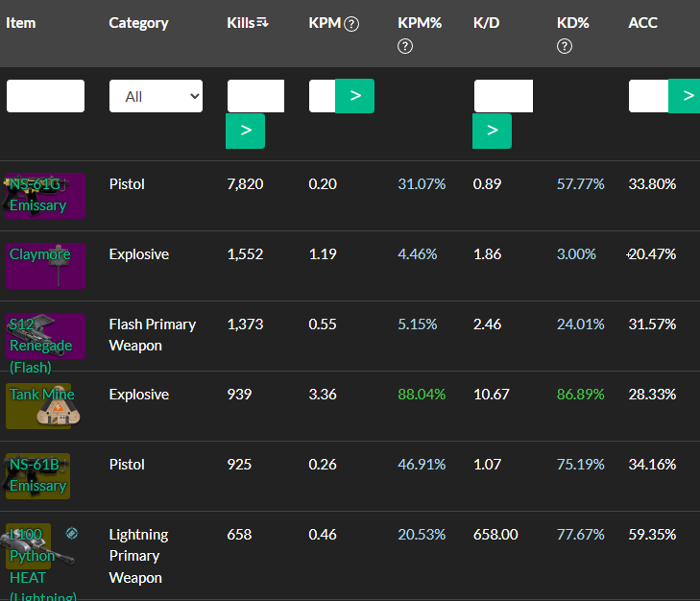Select the directive badge on L100 Python row

(71, 533)
